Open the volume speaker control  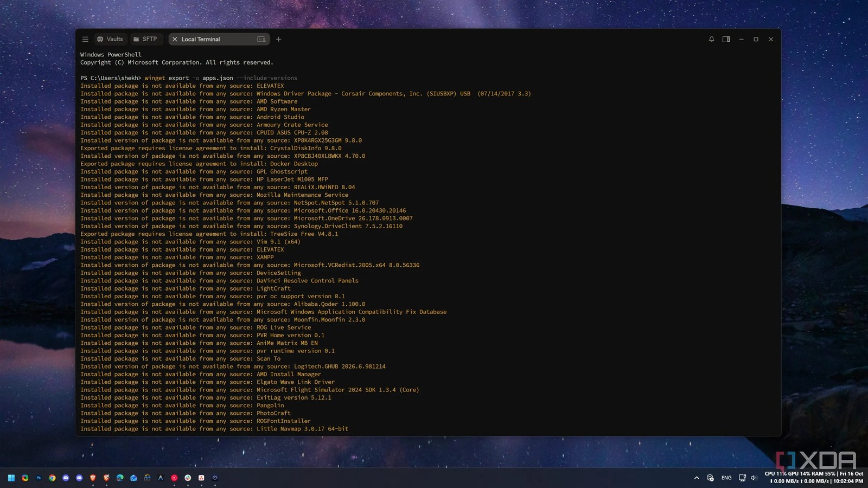754,478
